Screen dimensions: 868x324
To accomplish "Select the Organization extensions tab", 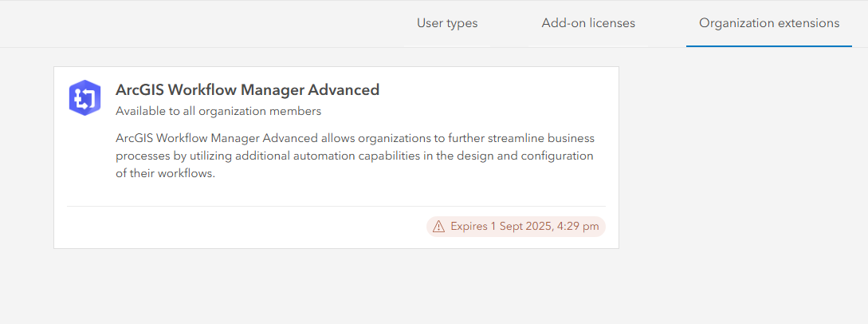I will pyautogui.click(x=769, y=23).
